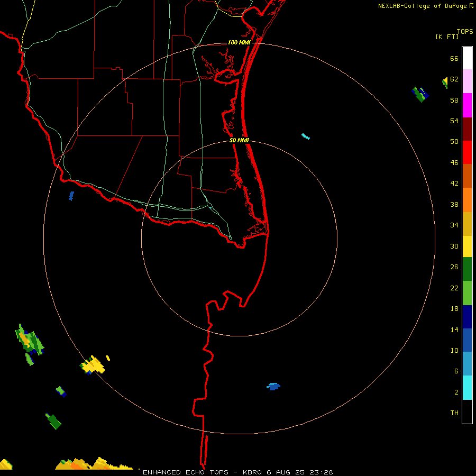The width and height of the screenshot is (476, 476).
Task: Click the legend value 14
Action: [x=454, y=329]
